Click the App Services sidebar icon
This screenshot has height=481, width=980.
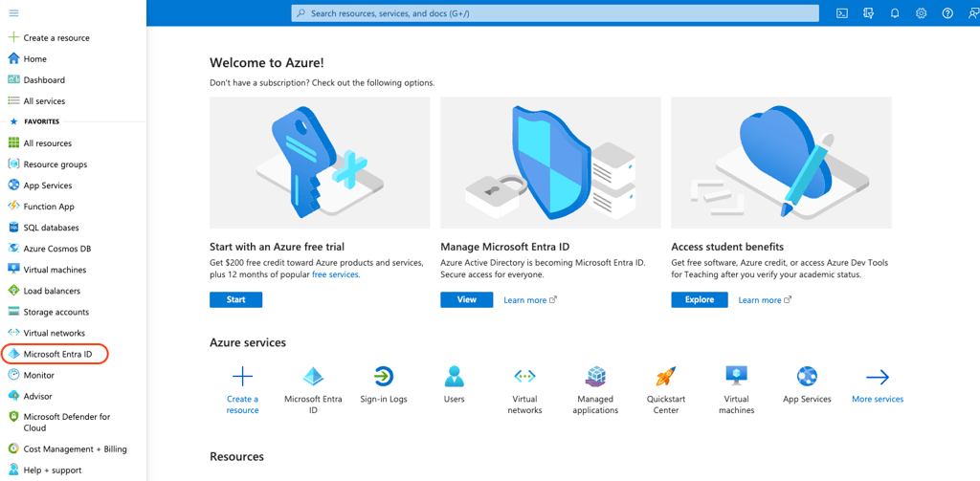click(13, 186)
